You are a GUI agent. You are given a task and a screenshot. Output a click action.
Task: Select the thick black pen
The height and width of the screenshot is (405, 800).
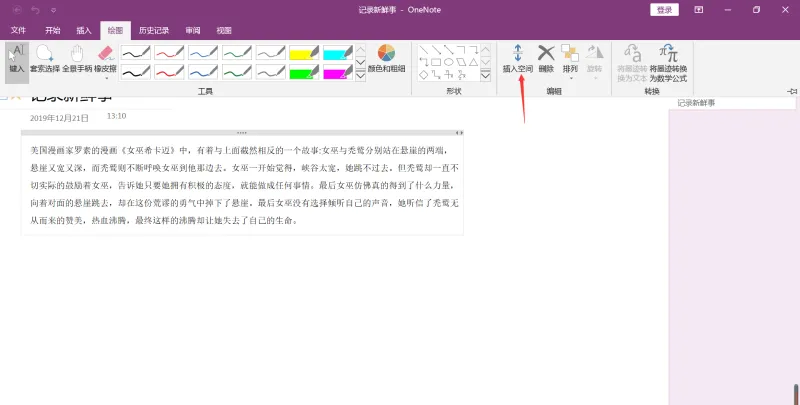click(135, 72)
